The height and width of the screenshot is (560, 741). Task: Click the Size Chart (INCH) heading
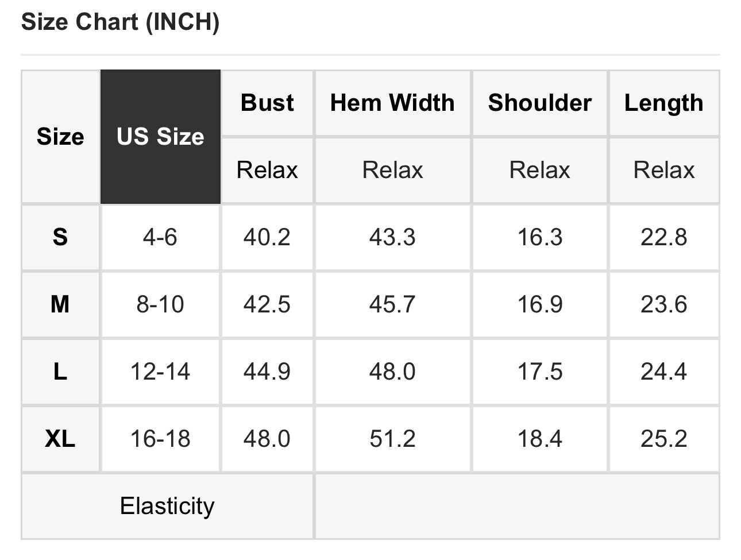[120, 22]
